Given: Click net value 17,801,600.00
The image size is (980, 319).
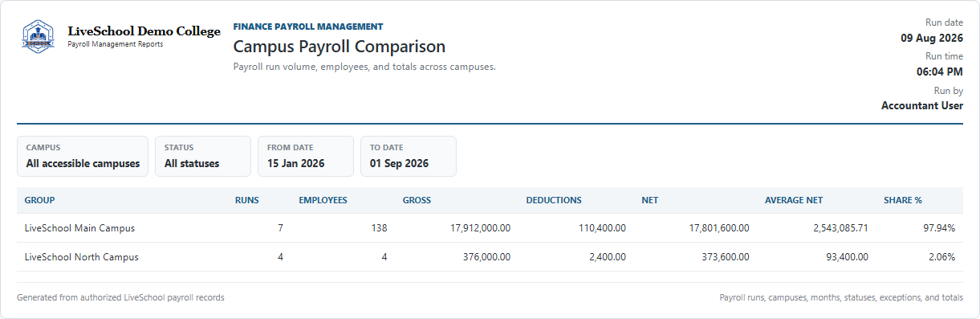Looking at the screenshot, I should 719,228.
